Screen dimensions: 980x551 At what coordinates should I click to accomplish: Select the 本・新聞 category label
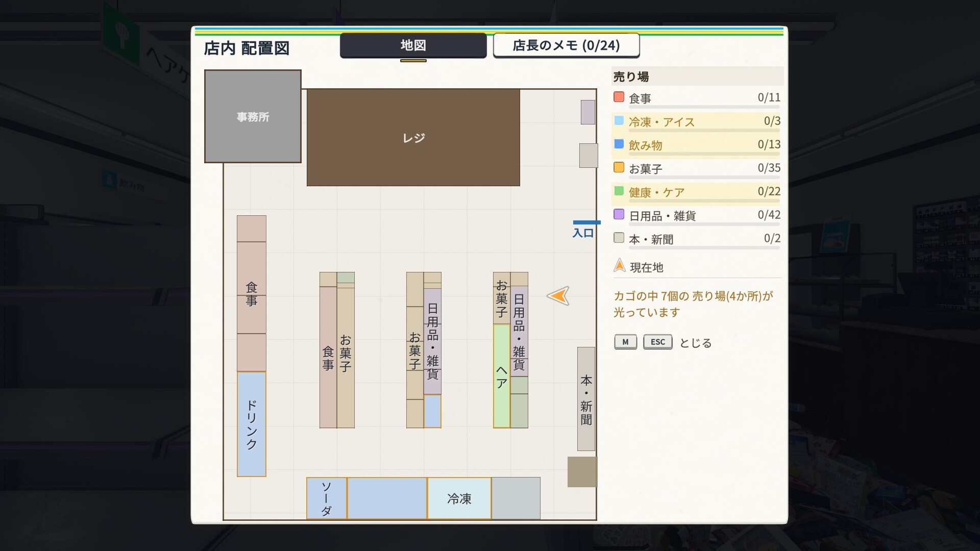(651, 239)
